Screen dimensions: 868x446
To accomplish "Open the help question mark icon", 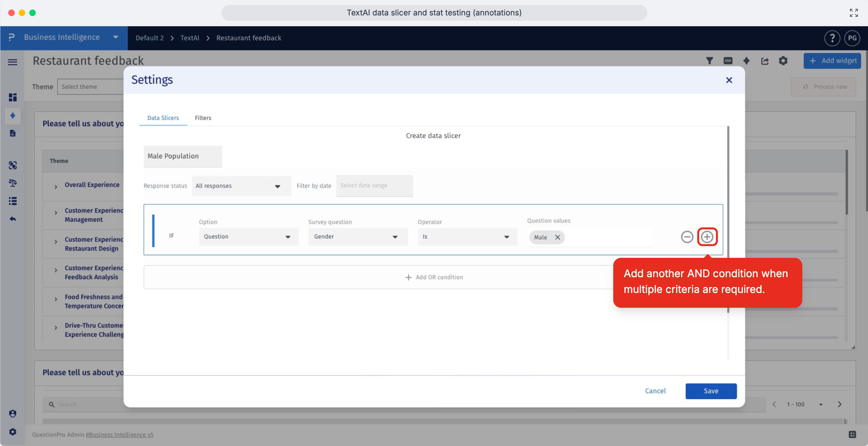I will 832,38.
